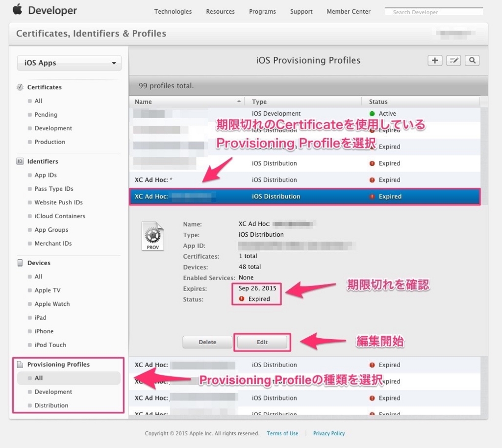The width and height of the screenshot is (502, 448).
Task: Open Website Push IDs
Action: [59, 202]
